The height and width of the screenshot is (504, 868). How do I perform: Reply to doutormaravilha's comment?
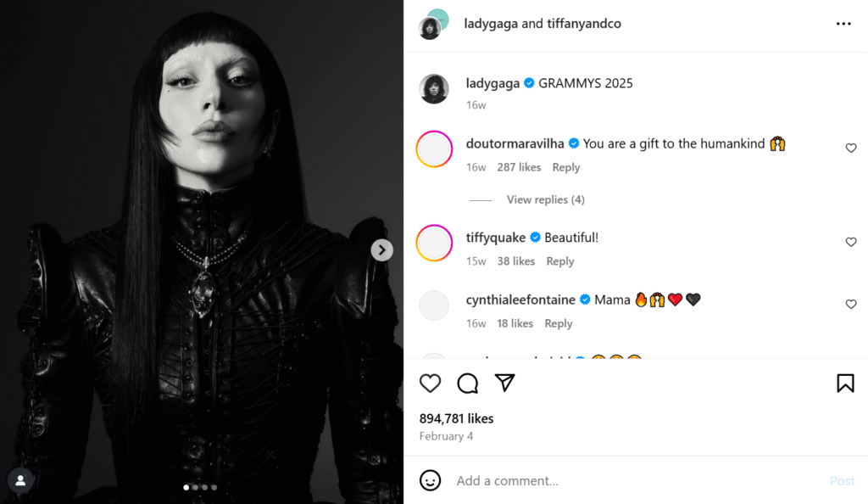[566, 167]
